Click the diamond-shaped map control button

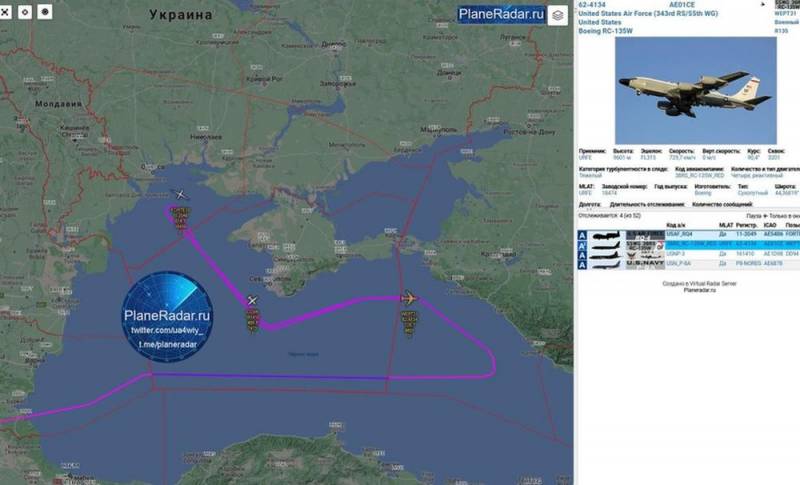pos(25,12)
